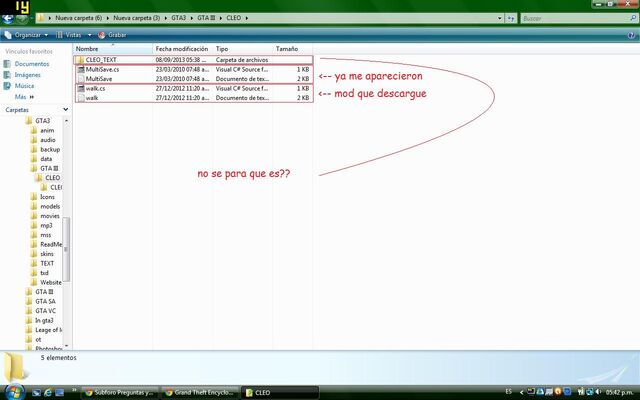640x400 pixels.
Task: Expand breadcrumb arrow after CLEO
Action: [247, 18]
